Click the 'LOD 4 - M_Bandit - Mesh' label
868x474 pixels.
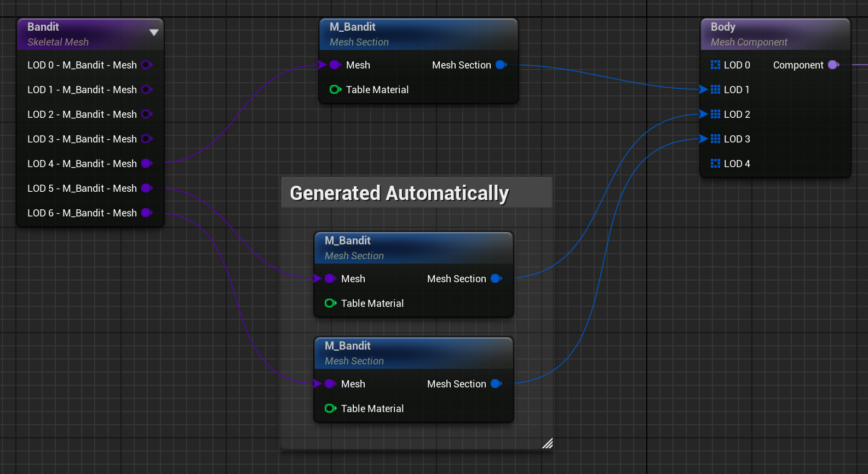[82, 163]
